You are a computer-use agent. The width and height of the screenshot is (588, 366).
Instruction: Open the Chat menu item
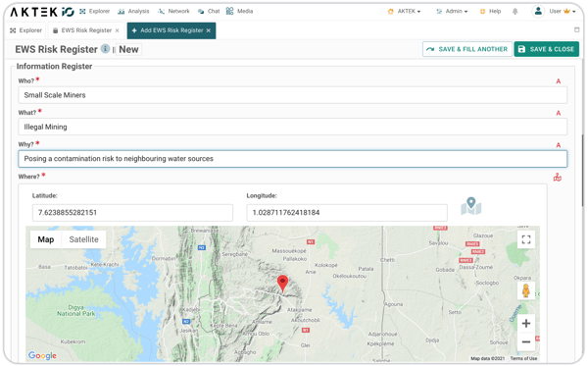point(209,11)
